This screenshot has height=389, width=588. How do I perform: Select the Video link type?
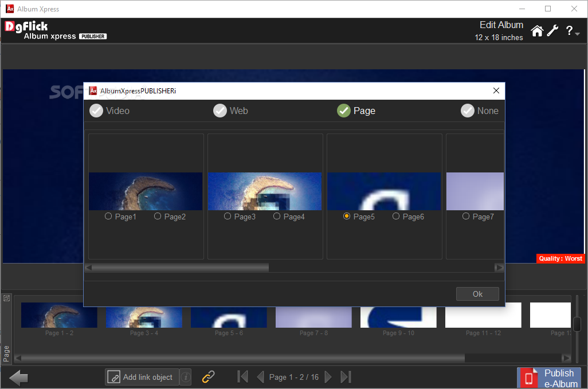click(109, 111)
